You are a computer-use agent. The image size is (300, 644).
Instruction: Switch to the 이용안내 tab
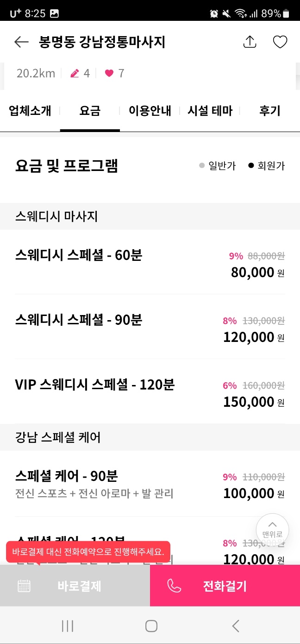150,111
